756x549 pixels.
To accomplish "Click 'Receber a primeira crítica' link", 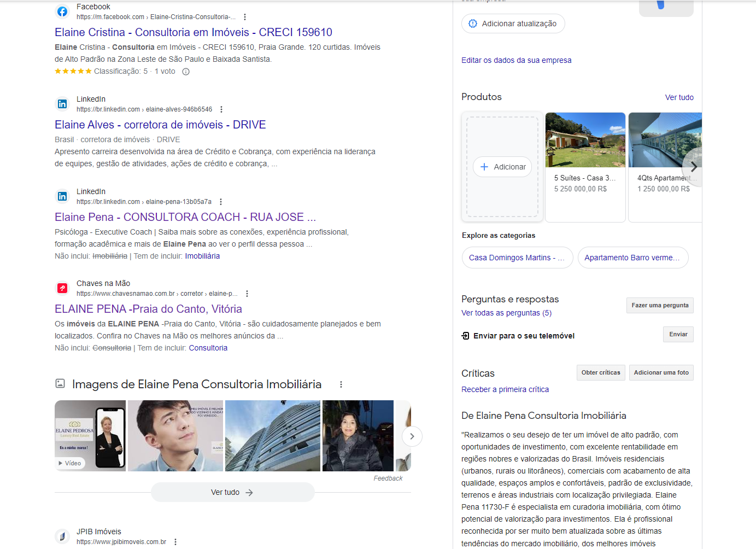I will click(x=505, y=389).
